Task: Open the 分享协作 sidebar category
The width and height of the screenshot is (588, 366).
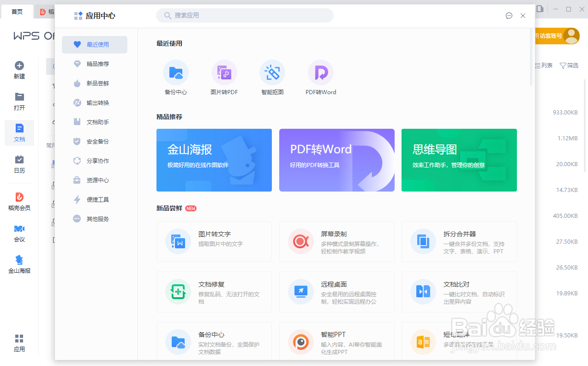Action: point(95,161)
